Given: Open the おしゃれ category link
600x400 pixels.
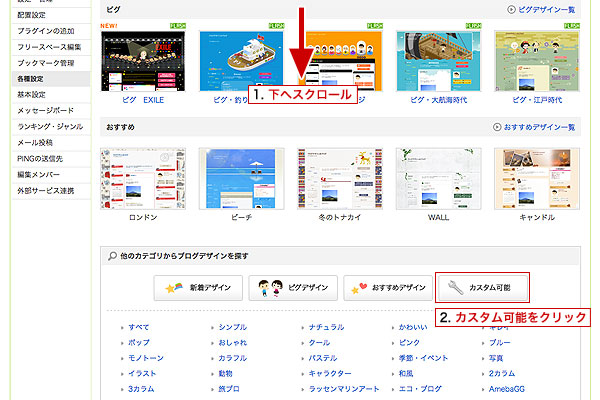Looking at the screenshot, I should pyautogui.click(x=233, y=343).
